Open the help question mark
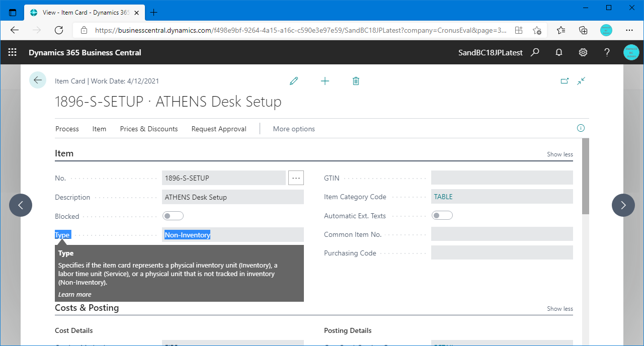The image size is (644, 346). point(607,52)
